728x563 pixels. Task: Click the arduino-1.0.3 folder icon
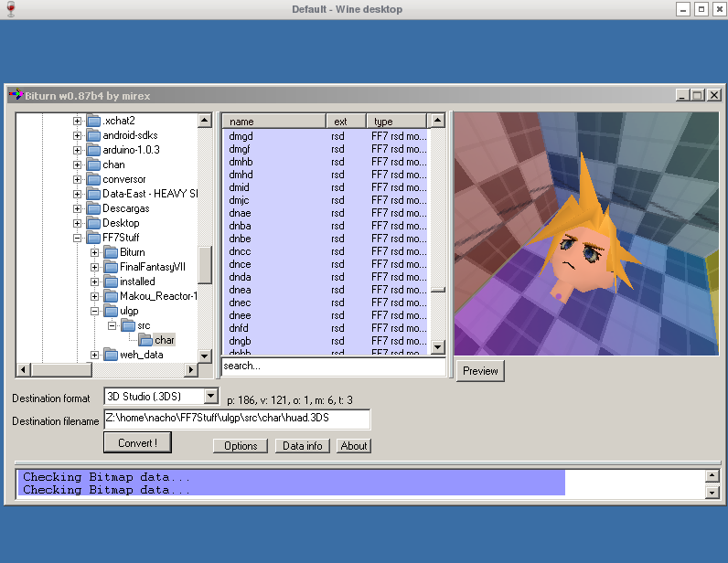coord(94,150)
